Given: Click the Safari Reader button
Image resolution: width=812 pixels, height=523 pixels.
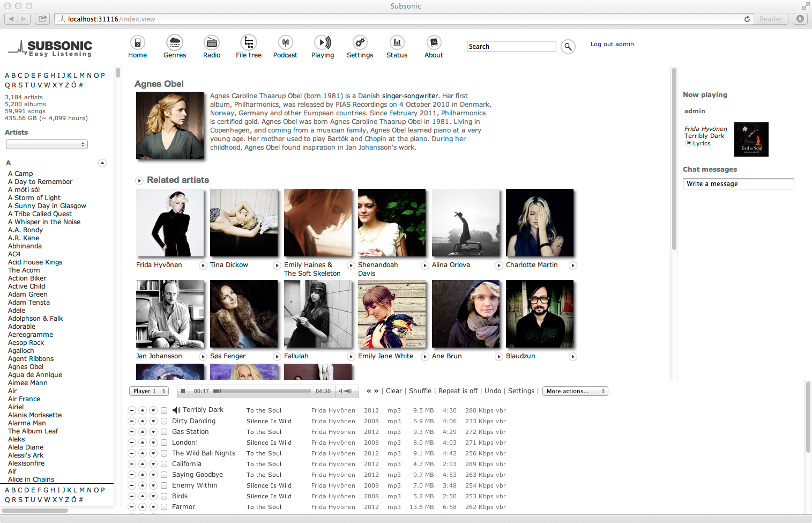Looking at the screenshot, I should point(771,19).
